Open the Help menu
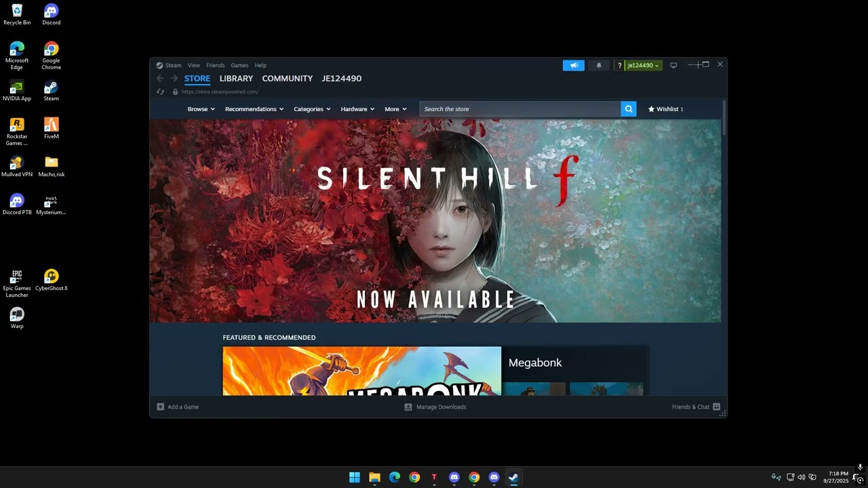This screenshot has width=868, height=488. (260, 65)
